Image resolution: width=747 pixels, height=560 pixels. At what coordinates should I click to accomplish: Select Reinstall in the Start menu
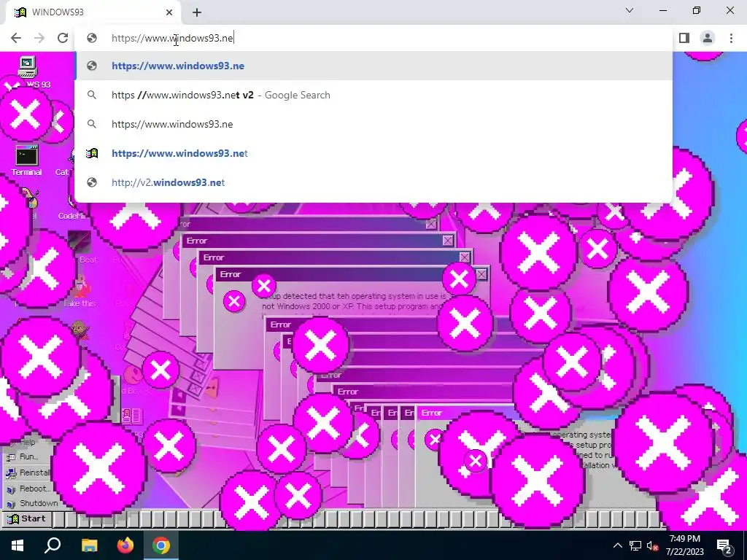pos(28,472)
